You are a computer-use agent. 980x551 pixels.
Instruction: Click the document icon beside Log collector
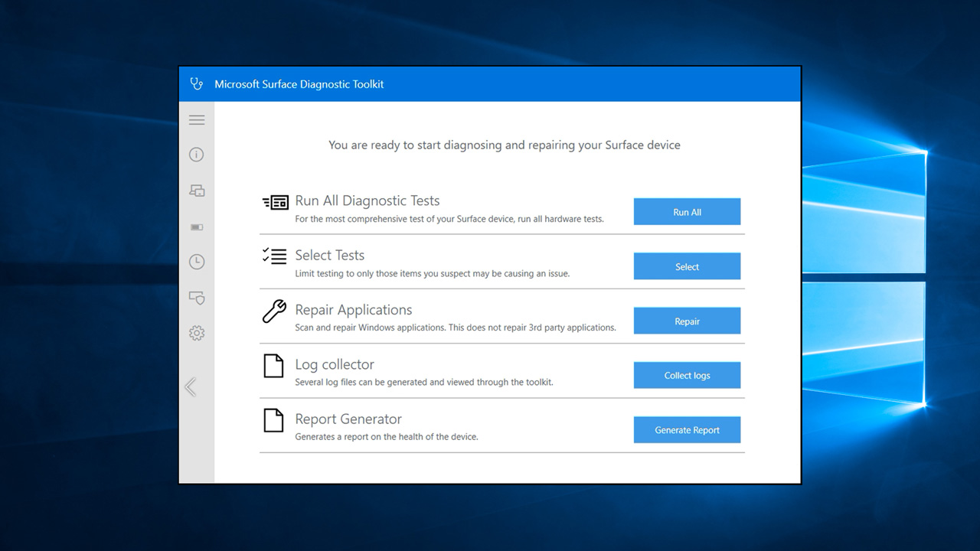[x=273, y=366]
